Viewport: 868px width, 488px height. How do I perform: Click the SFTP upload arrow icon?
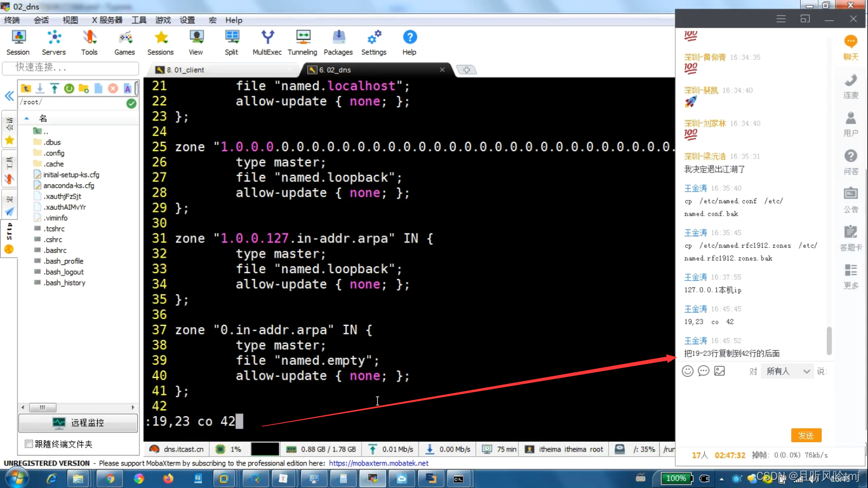[x=54, y=88]
